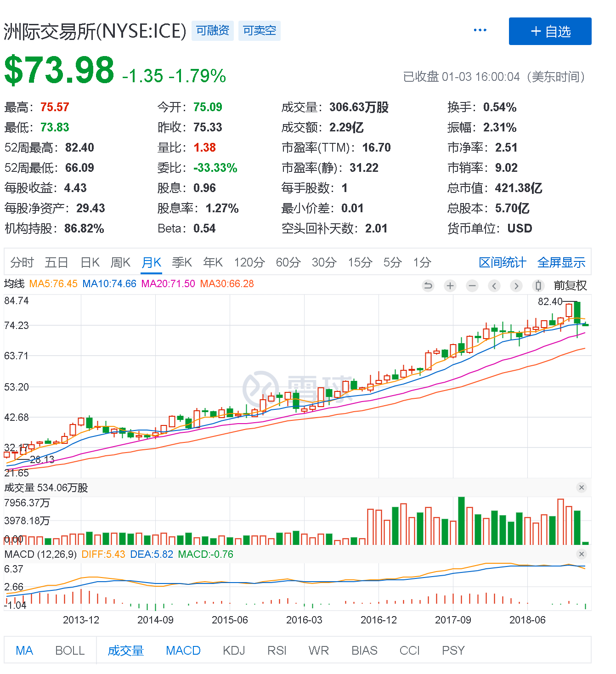Switch to 60分 chart tab
The width and height of the screenshot is (616, 674).
pyautogui.click(x=288, y=262)
